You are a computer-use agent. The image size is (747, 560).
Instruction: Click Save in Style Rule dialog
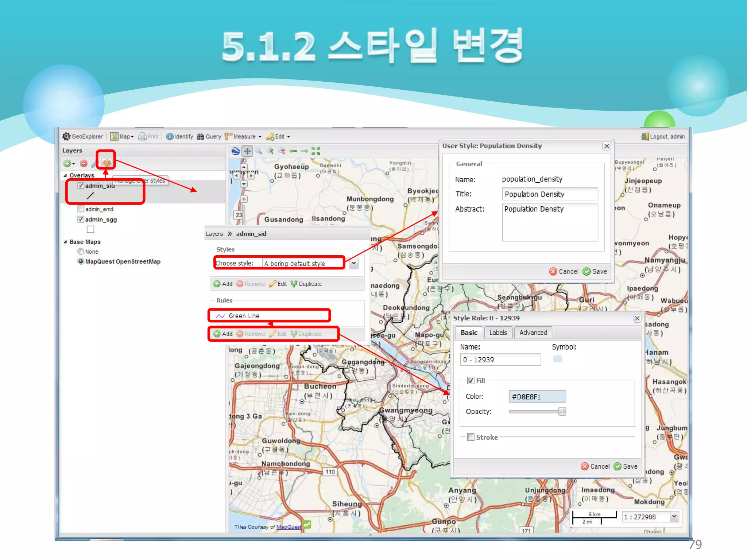click(626, 466)
